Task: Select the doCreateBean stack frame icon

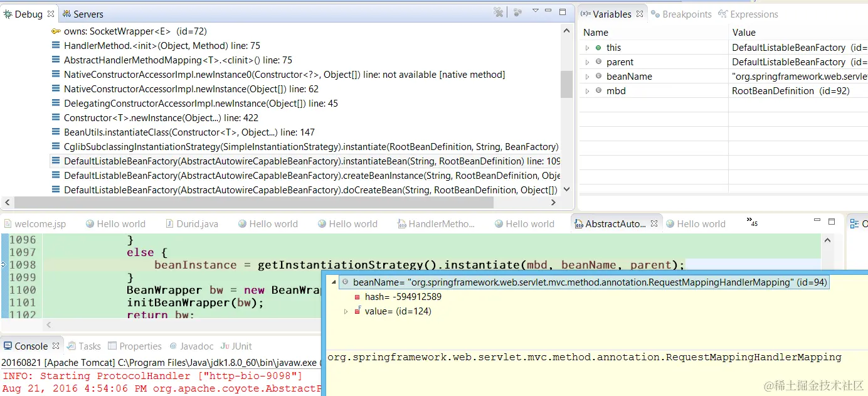Action: tap(56, 190)
